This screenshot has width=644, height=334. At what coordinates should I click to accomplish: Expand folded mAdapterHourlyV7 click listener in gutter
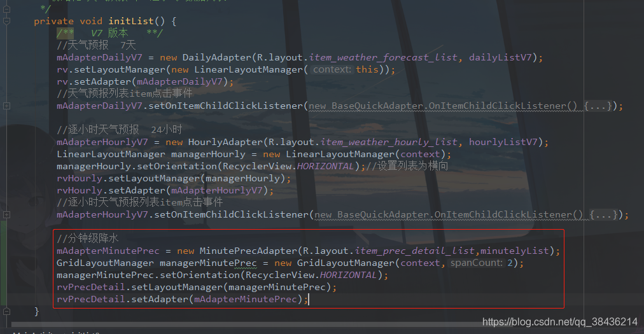tap(6, 214)
